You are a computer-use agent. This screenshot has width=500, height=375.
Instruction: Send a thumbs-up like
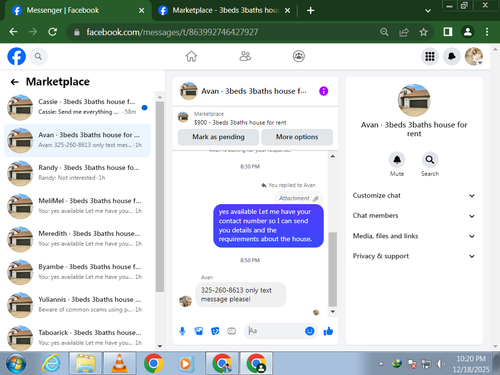[x=328, y=331]
